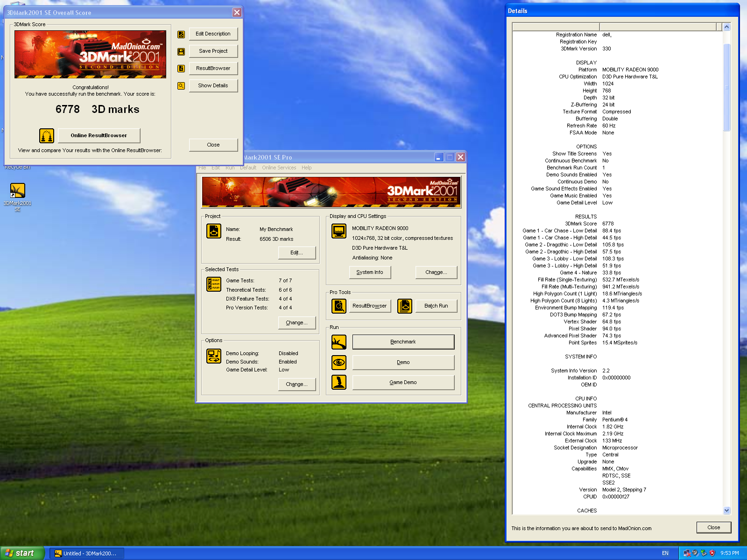
Task: Click the Selected Tests checklist icon
Action: tap(214, 284)
